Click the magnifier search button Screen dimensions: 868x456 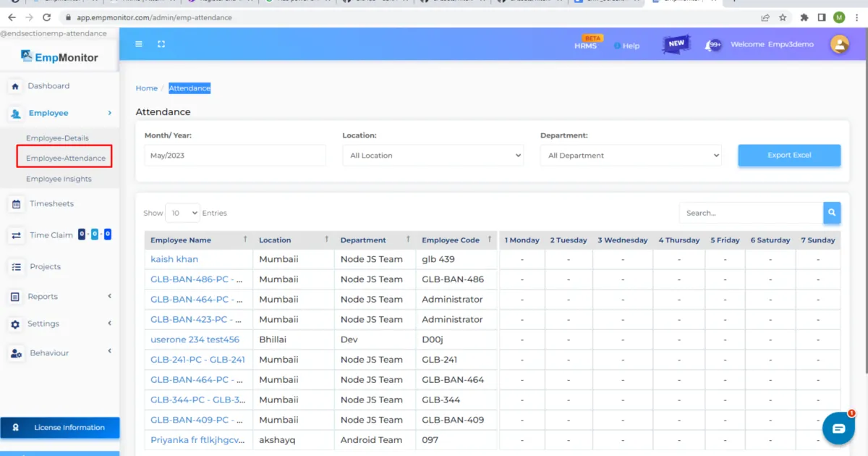[x=832, y=213]
